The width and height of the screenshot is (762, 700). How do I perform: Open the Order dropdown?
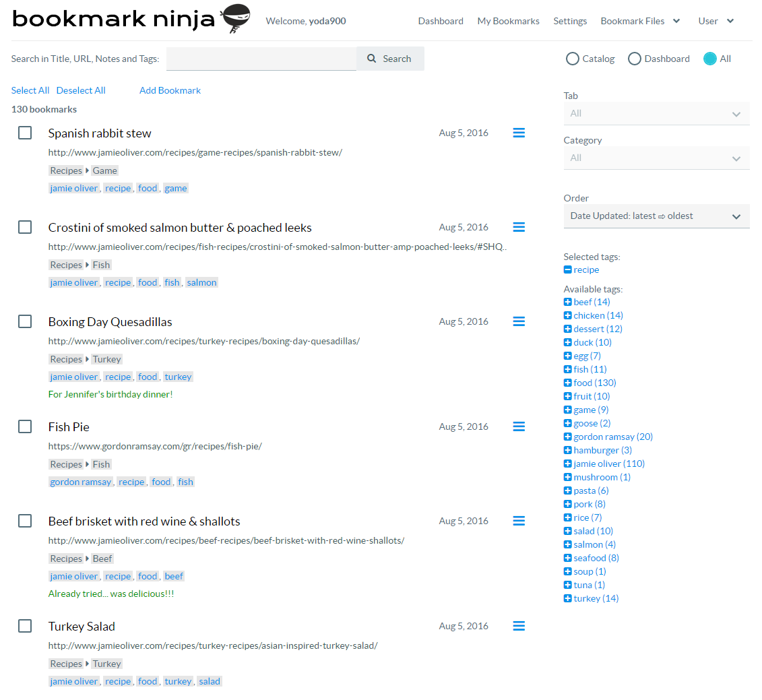(656, 216)
